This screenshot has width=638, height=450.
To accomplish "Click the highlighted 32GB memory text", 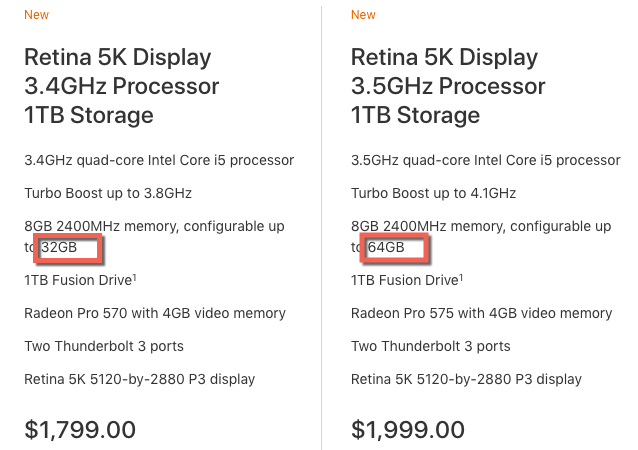I will (x=59, y=247).
